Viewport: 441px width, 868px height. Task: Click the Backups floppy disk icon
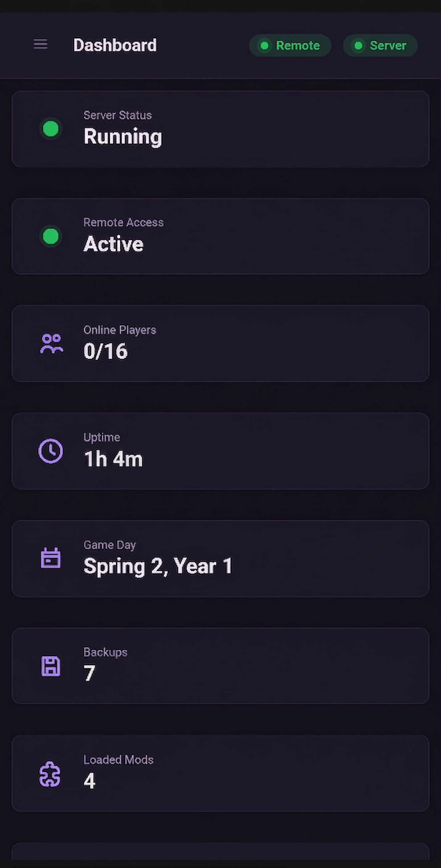pyautogui.click(x=51, y=666)
